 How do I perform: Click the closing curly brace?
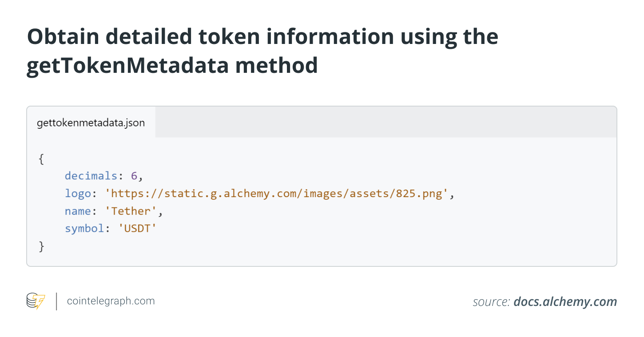[41, 246]
